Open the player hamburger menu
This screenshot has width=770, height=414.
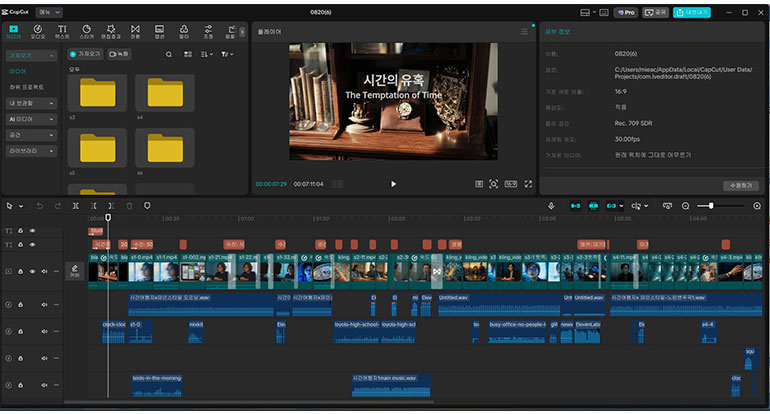coord(524,32)
